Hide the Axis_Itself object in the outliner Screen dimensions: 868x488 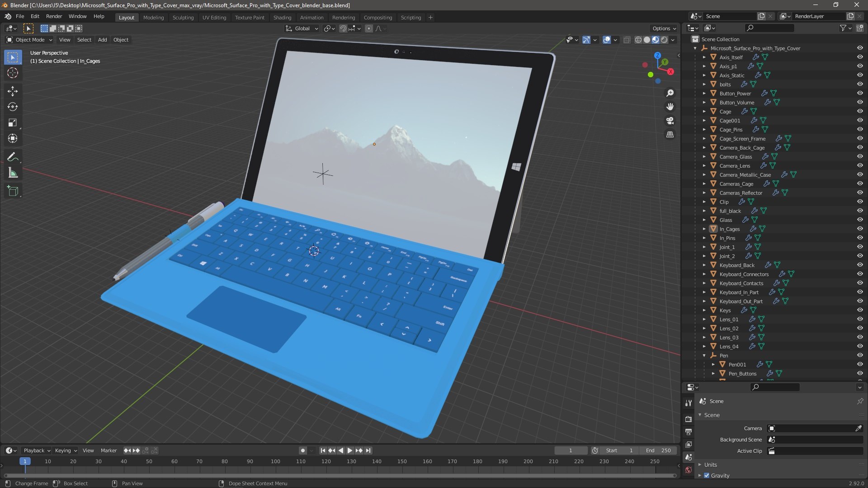(x=860, y=57)
